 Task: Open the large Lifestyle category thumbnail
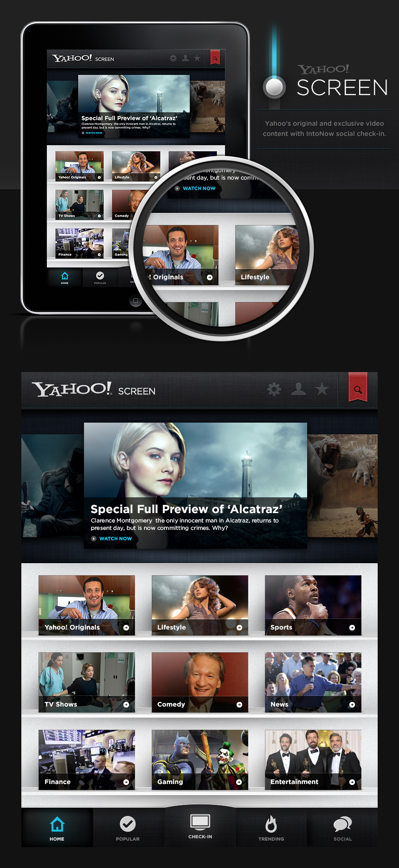[200, 605]
